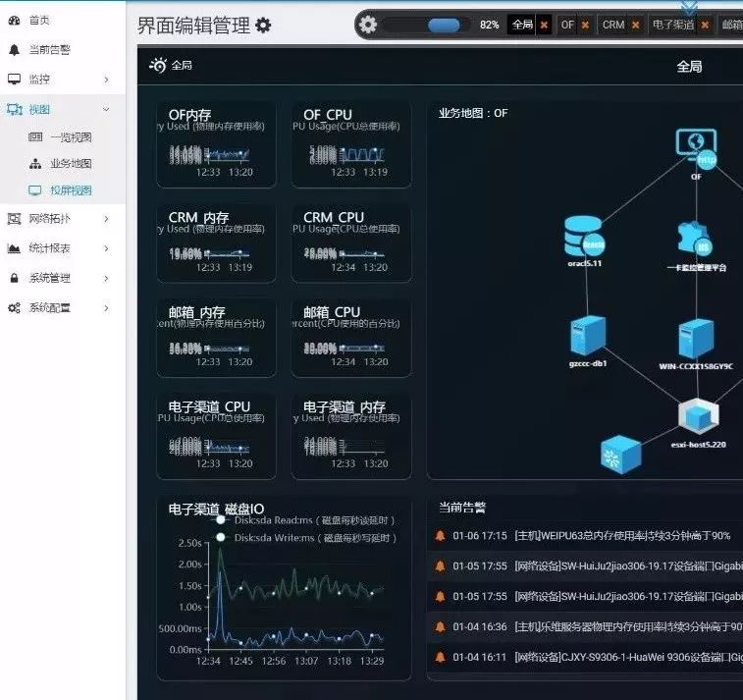Screen dimensions: 743x700
Task: Click the 业务地图 hierarchy icon
Action: coord(35,164)
